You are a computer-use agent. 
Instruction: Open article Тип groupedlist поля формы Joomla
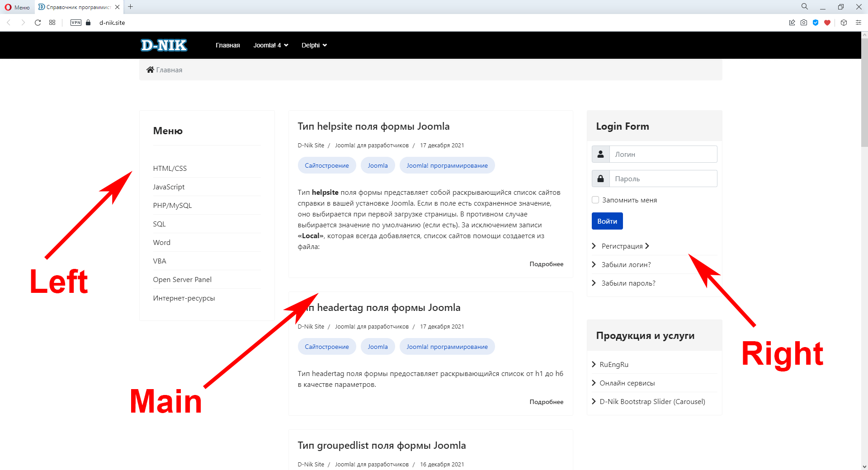(x=382, y=445)
